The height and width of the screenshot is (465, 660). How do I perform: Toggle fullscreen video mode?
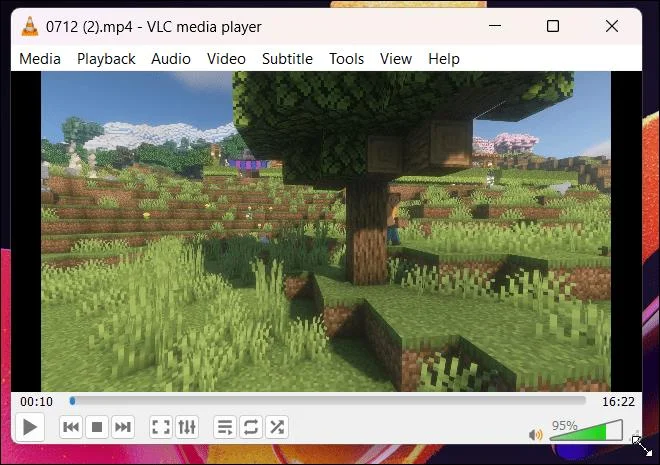click(161, 427)
